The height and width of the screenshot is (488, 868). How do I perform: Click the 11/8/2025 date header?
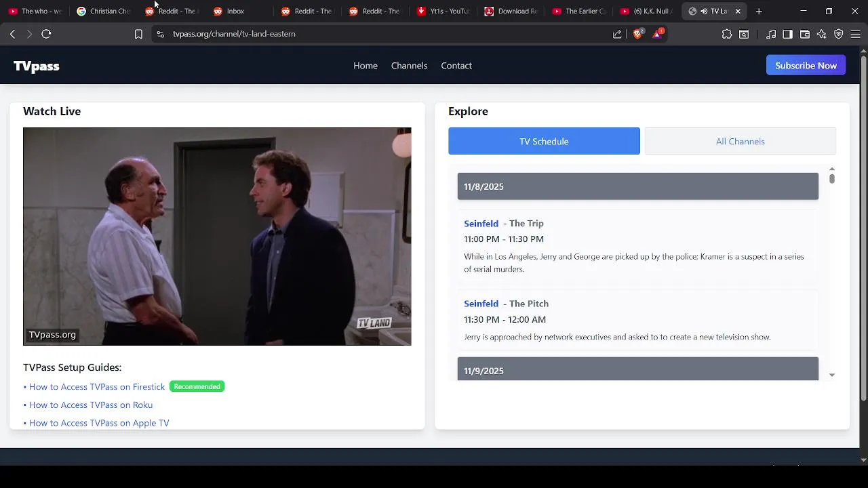click(638, 186)
